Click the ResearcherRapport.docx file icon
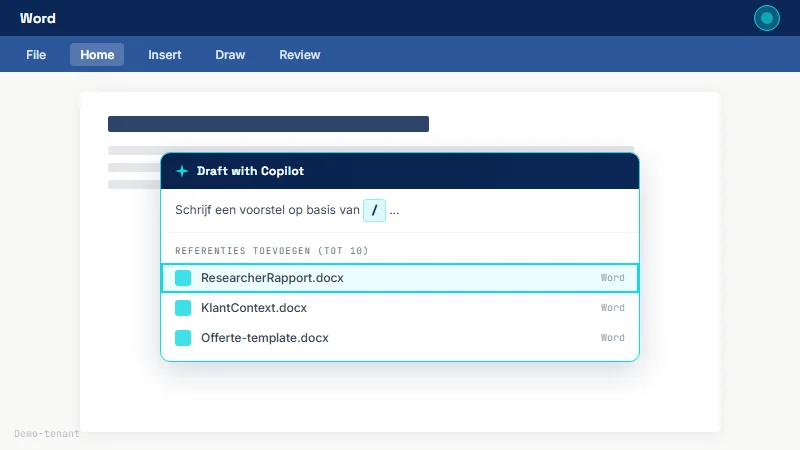Viewport: 800px width, 450px height. pos(183,278)
